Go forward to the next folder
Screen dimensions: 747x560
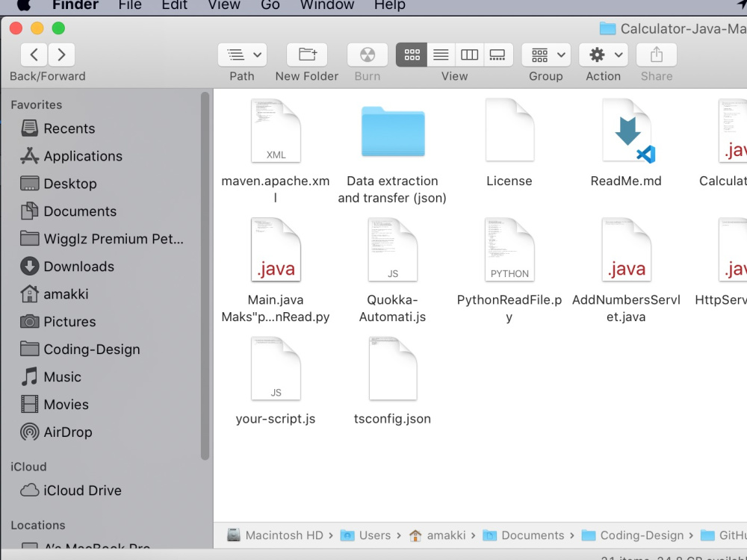(61, 55)
